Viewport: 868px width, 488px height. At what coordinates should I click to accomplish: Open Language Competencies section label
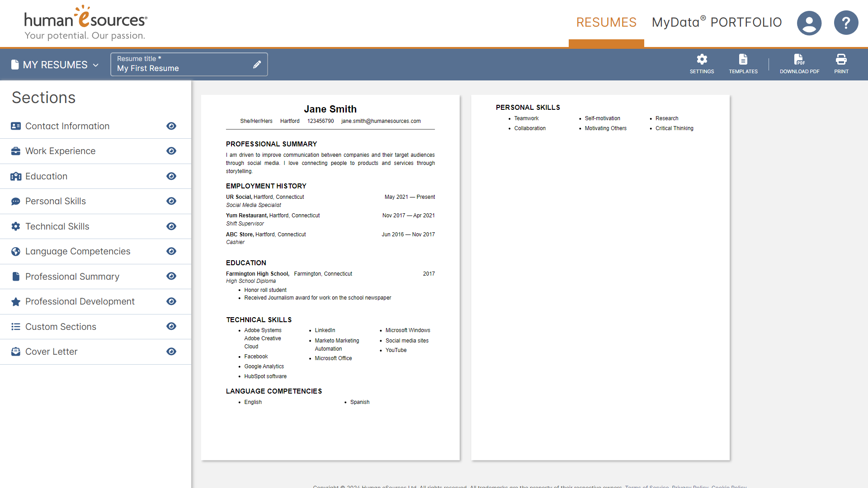pos(78,251)
